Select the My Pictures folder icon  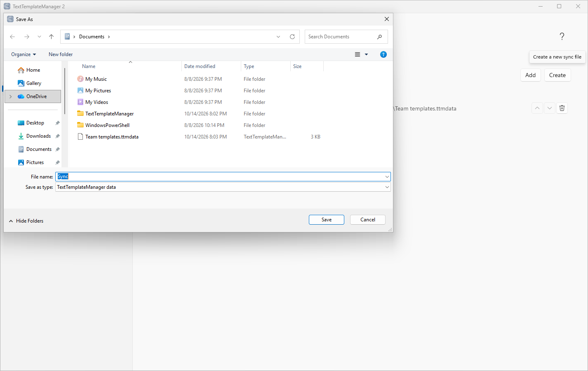[x=80, y=91]
